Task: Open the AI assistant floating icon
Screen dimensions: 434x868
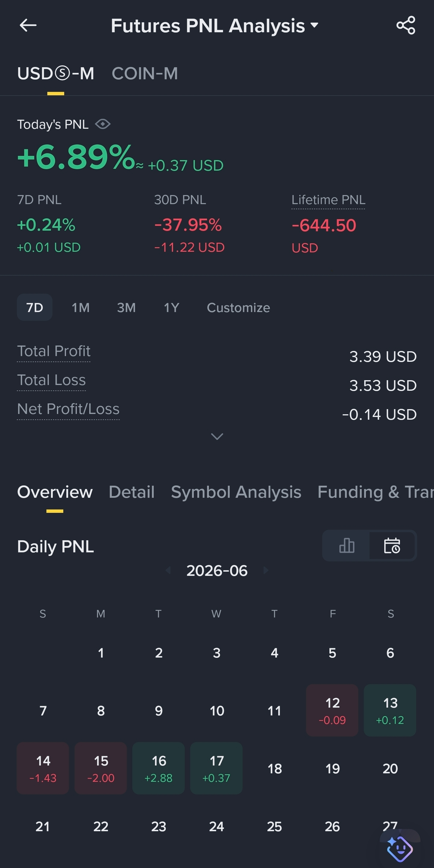Action: click(400, 848)
